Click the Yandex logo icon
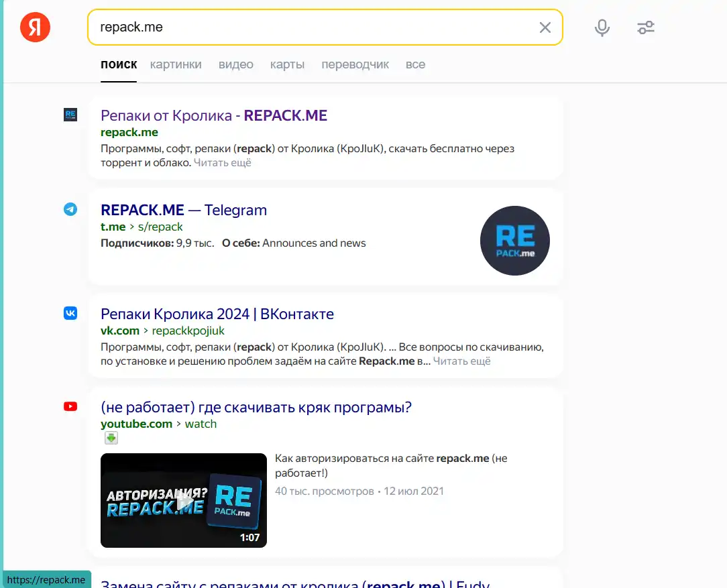727x588 pixels. (36, 27)
